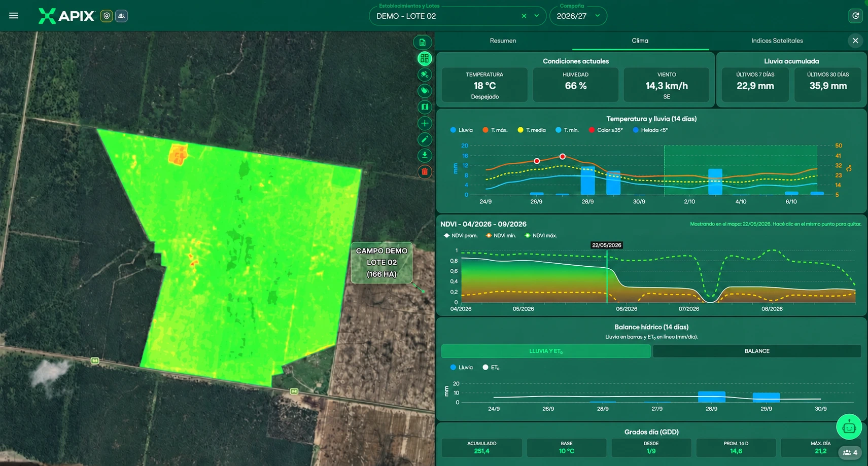This screenshot has width=868, height=466.
Task: Click the ÚLTIMOS 30 DÍAS 35,9 mm card
Action: (828, 85)
